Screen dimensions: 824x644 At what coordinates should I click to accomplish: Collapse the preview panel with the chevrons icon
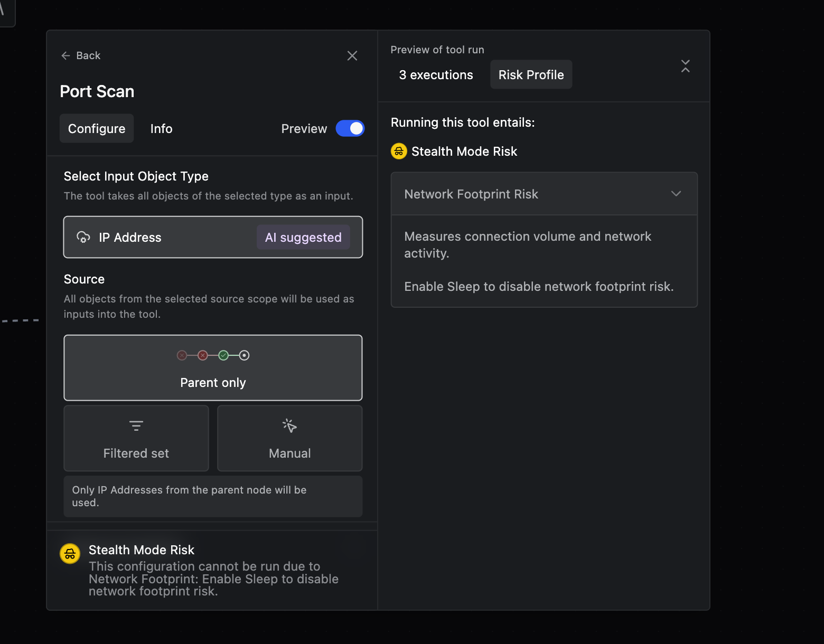(x=685, y=66)
